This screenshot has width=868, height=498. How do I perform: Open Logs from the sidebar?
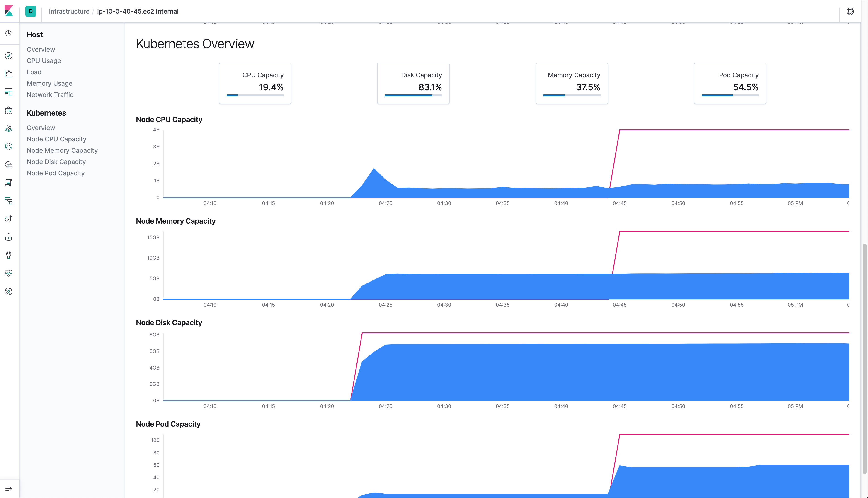pyautogui.click(x=9, y=183)
